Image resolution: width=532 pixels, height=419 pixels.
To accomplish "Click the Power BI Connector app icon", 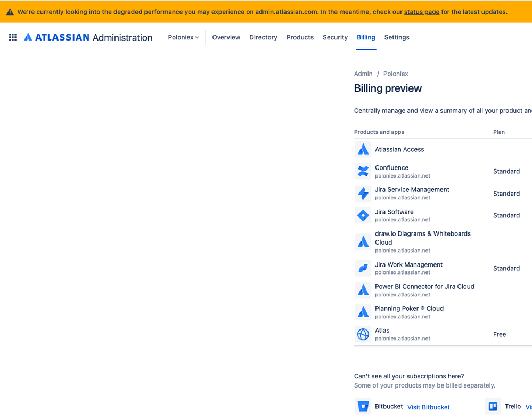I will coord(363,291).
